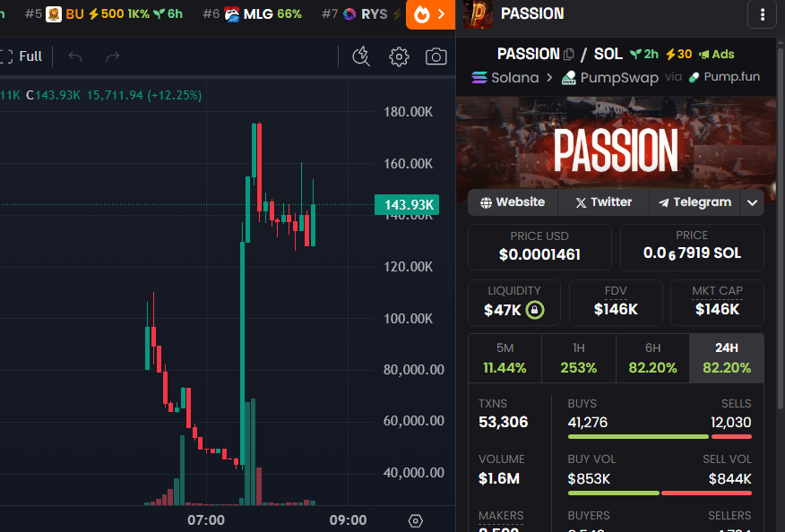Click the LIQUIDITY $47K box
The height and width of the screenshot is (532, 785).
514,303
